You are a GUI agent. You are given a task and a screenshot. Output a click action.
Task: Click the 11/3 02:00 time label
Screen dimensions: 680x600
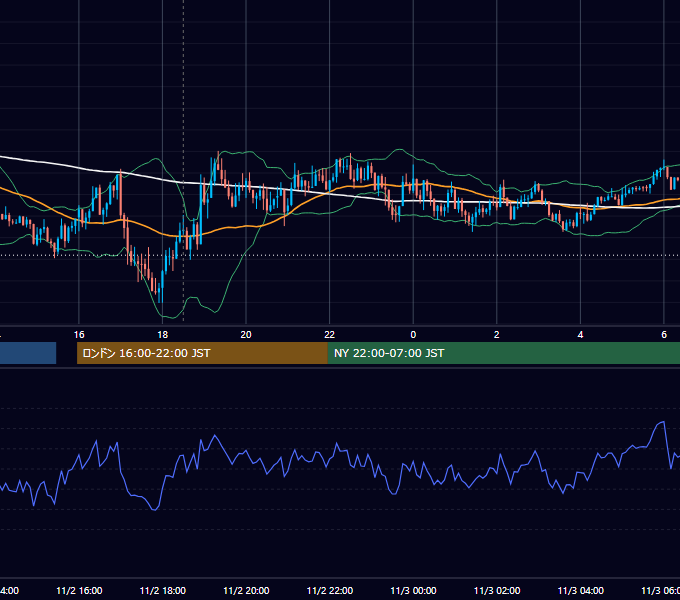tap(497, 590)
